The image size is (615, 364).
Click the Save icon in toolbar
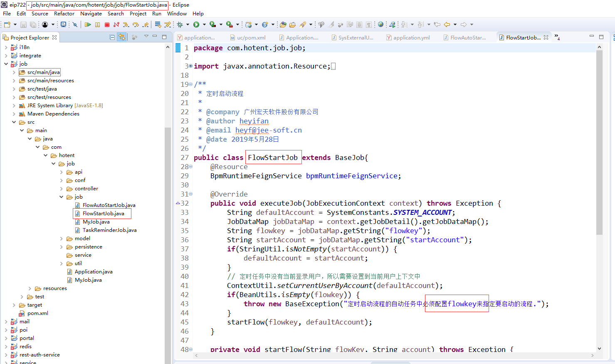[24, 25]
